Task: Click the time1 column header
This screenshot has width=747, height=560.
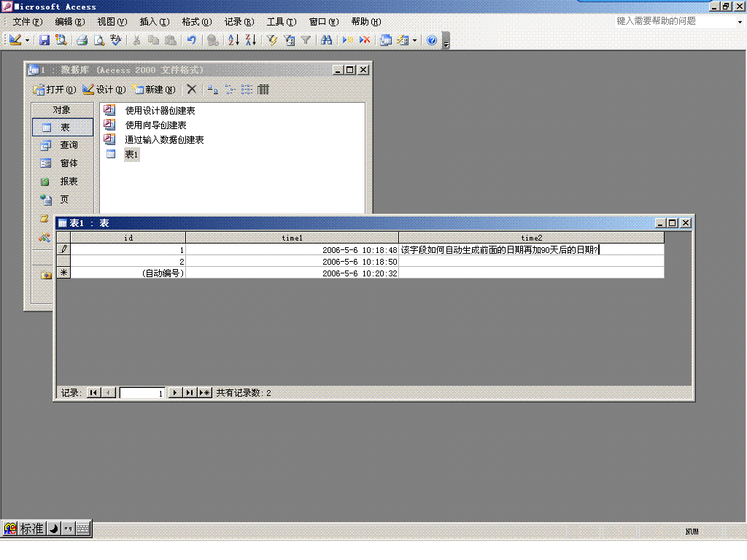Action: click(x=292, y=238)
